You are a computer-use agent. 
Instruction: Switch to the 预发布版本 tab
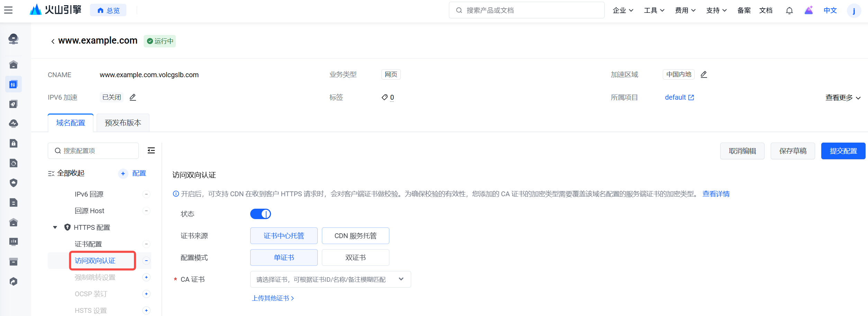click(123, 123)
